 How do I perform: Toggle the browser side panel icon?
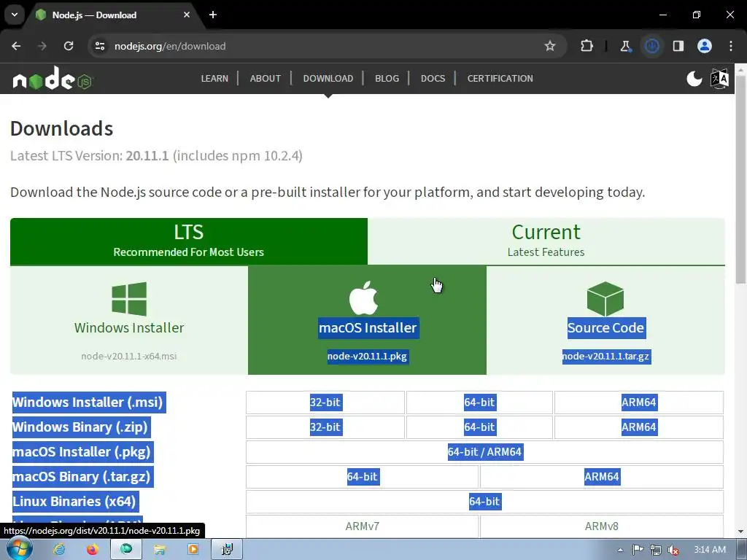pos(678,46)
